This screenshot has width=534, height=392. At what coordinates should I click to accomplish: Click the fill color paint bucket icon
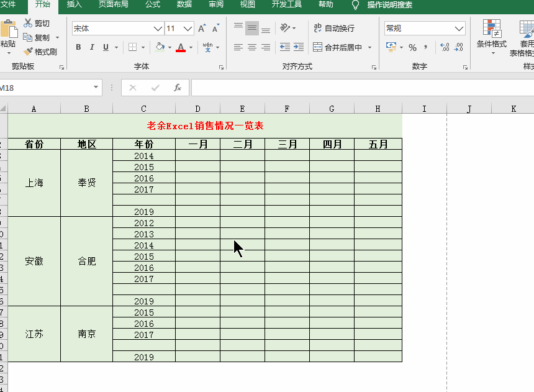(160, 47)
